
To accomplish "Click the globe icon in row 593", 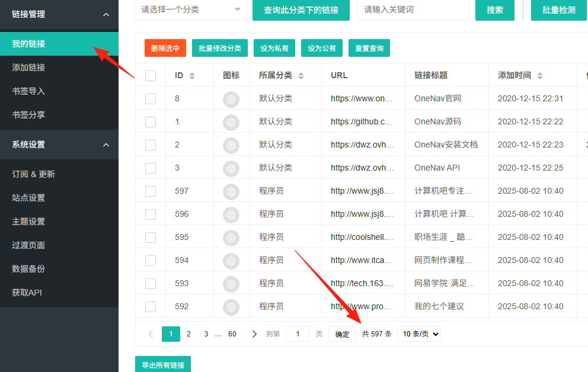I will point(231,284).
